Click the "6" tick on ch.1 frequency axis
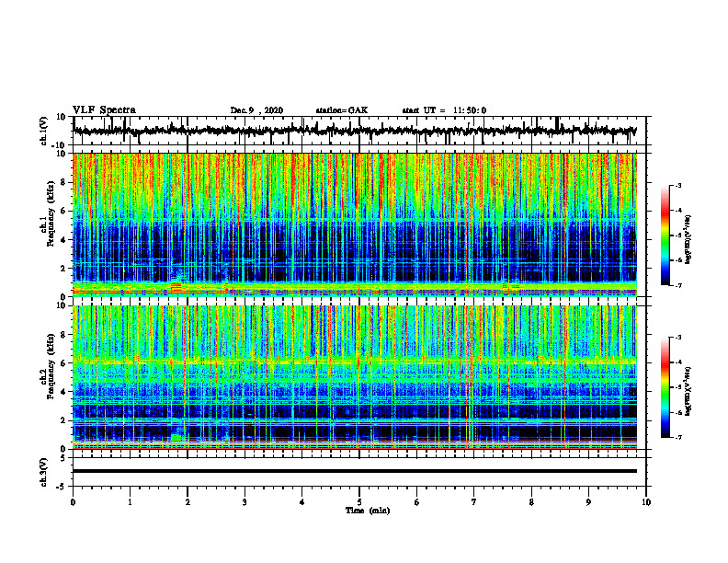This screenshot has height=563, width=728. 64,211
